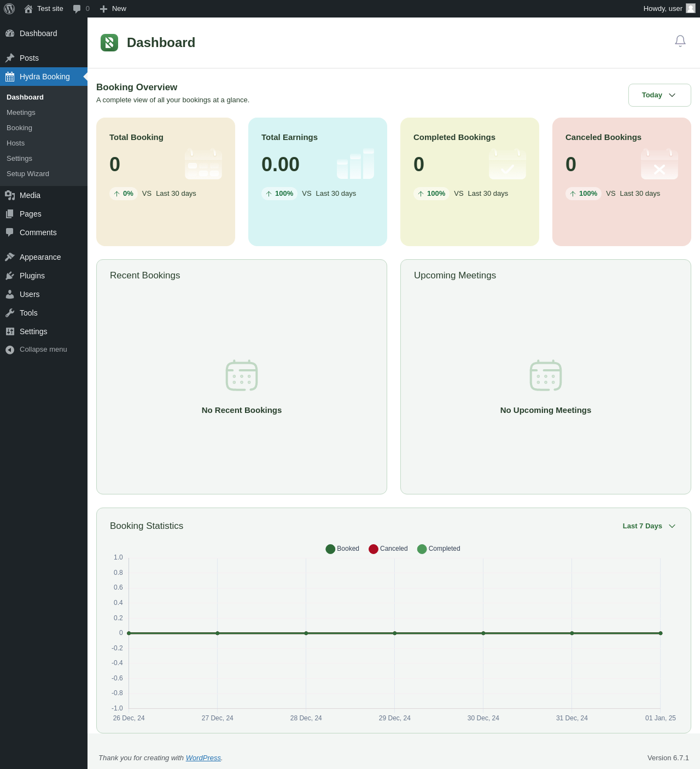Viewport: 700px width, 769px height.
Task: Open the Today date range dropdown
Action: pyautogui.click(x=659, y=95)
